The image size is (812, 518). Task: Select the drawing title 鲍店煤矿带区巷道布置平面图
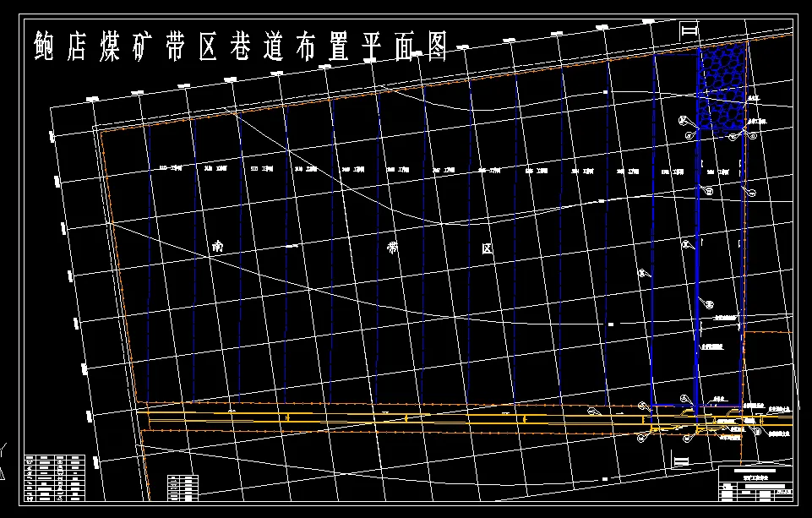(241, 46)
